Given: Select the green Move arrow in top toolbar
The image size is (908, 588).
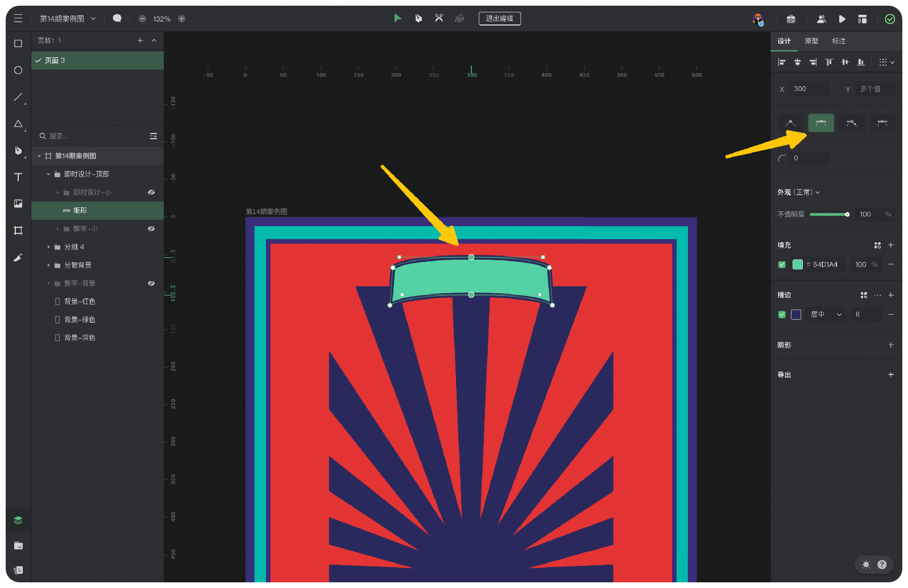Looking at the screenshot, I should (x=397, y=18).
